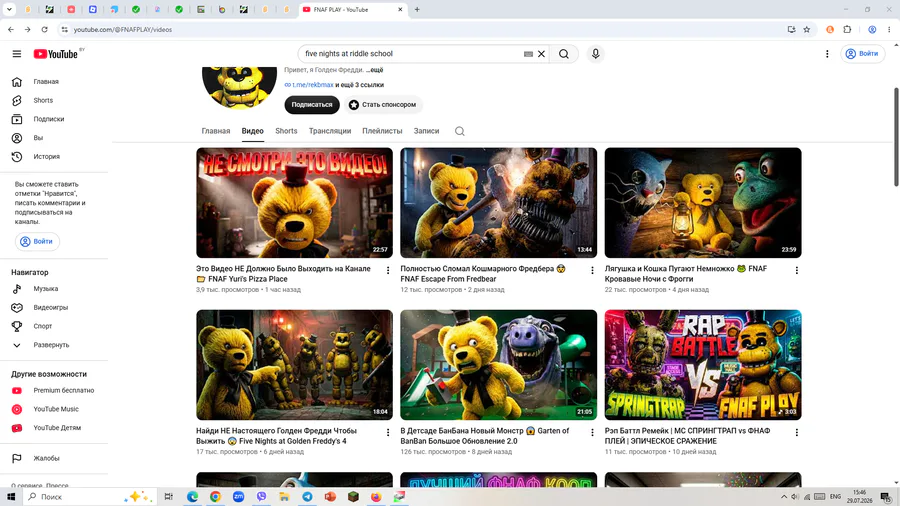Open the Chrome tab search dropdown
Viewport: 900px width, 506px height.
click(9, 9)
